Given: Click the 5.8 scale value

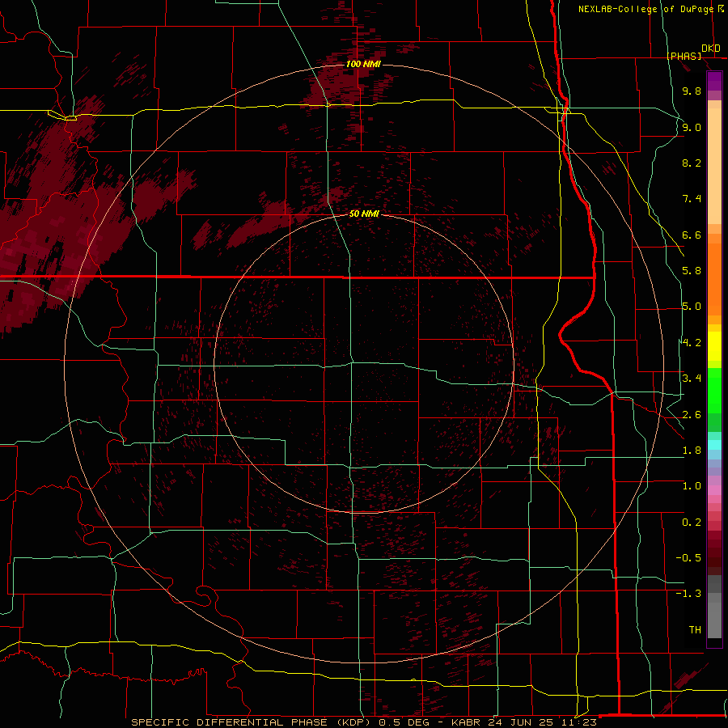Looking at the screenshot, I should click(692, 271).
